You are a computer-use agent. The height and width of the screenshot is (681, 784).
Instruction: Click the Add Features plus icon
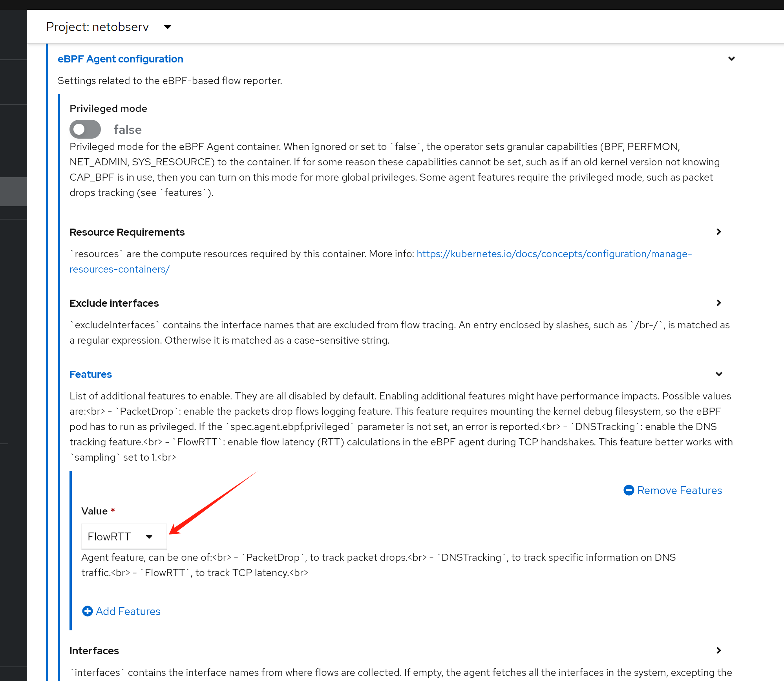[87, 611]
